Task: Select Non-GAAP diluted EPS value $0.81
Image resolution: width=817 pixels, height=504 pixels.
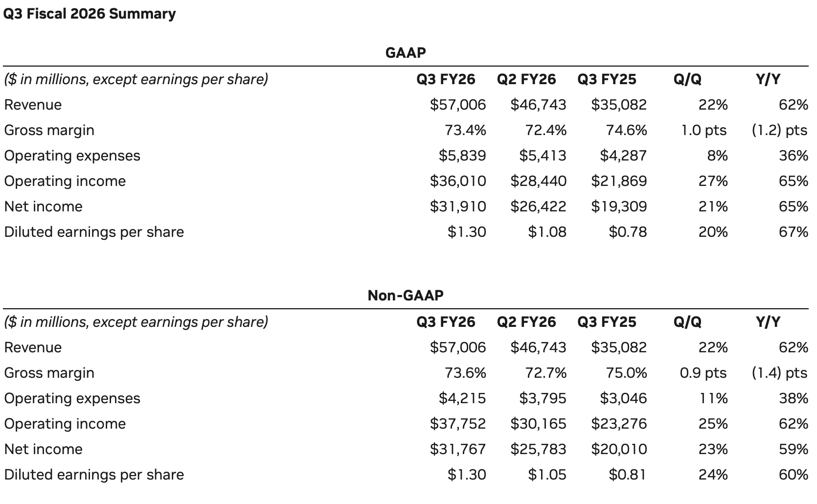Action: (x=627, y=475)
